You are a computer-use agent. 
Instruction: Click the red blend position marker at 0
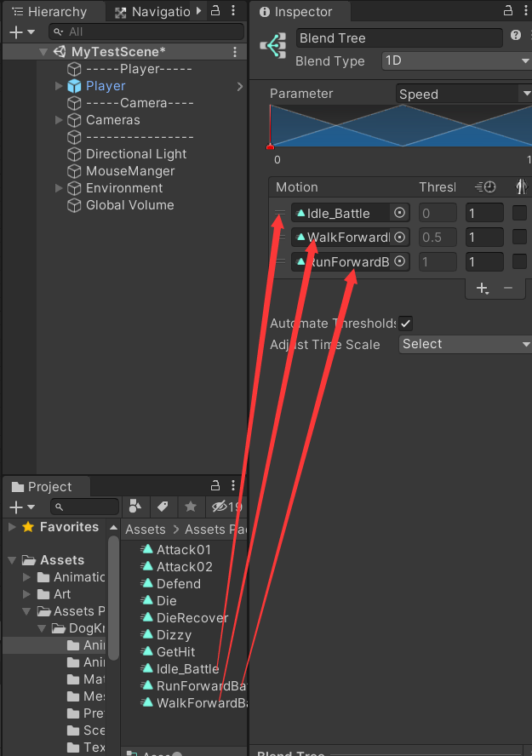pyautogui.click(x=272, y=146)
